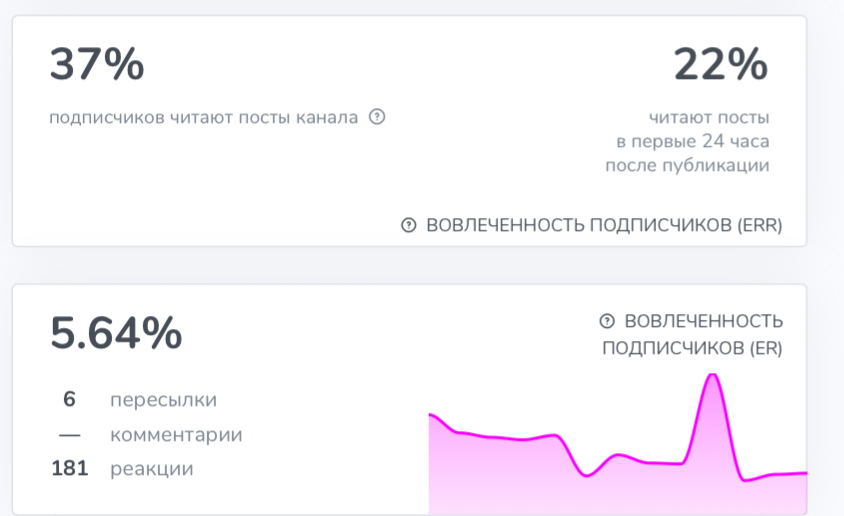Click the forwards count 6

tap(69, 400)
